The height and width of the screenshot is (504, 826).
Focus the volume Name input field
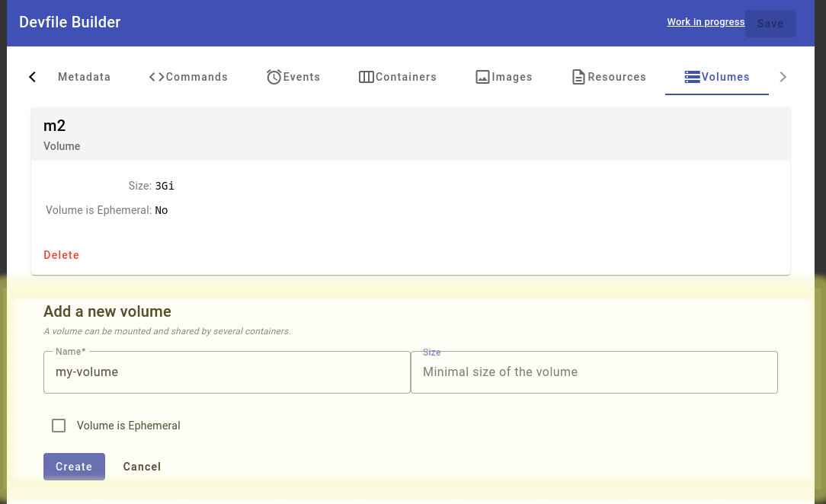tap(226, 372)
